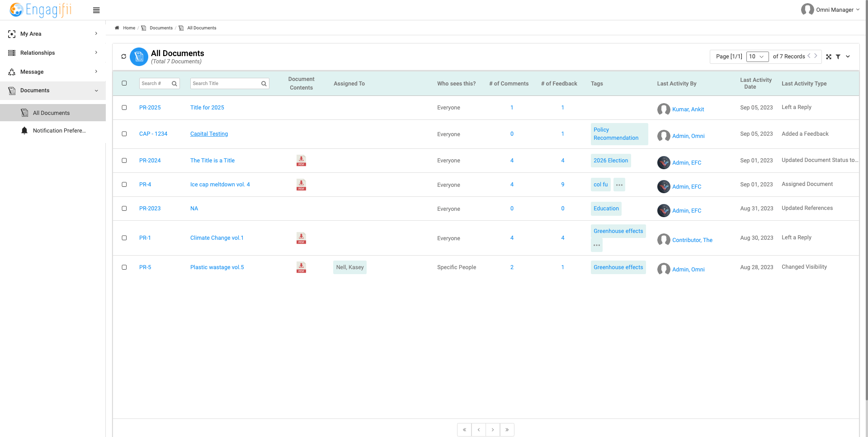The image size is (868, 437).
Task: Go to next page in bottom pager
Action: pos(493,430)
